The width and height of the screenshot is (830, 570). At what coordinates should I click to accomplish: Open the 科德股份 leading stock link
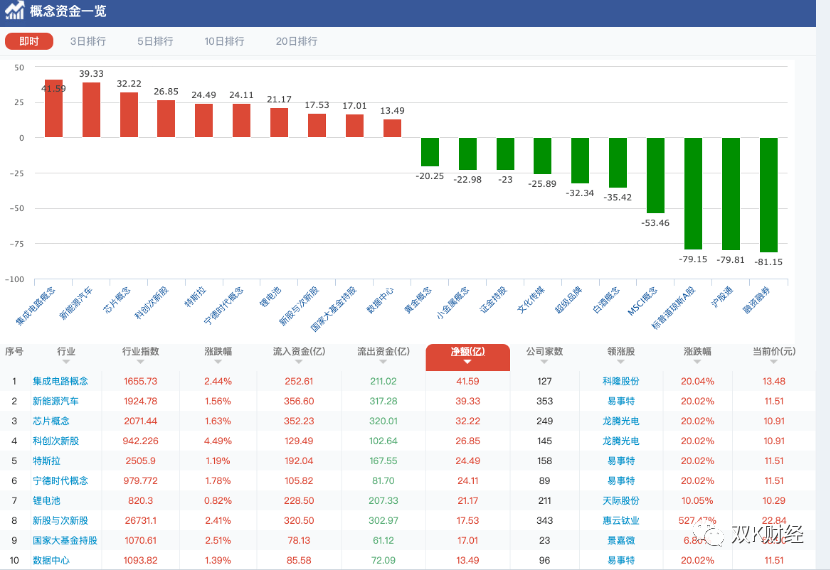(x=620, y=381)
